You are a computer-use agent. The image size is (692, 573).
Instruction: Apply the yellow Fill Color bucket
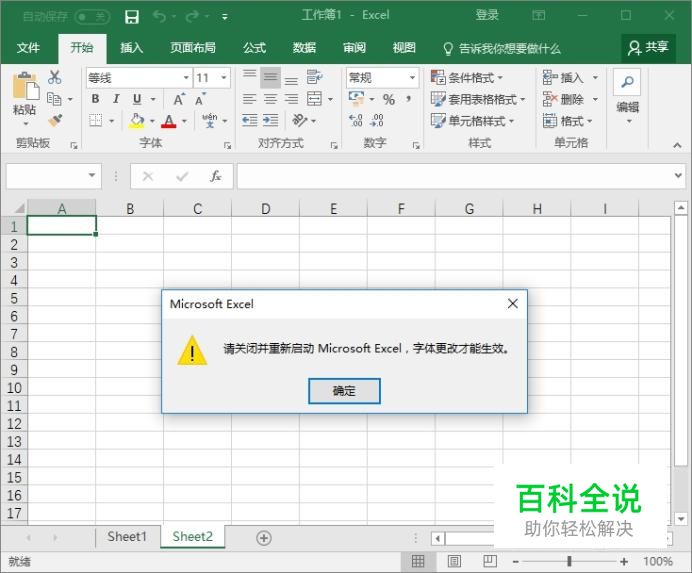point(137,121)
